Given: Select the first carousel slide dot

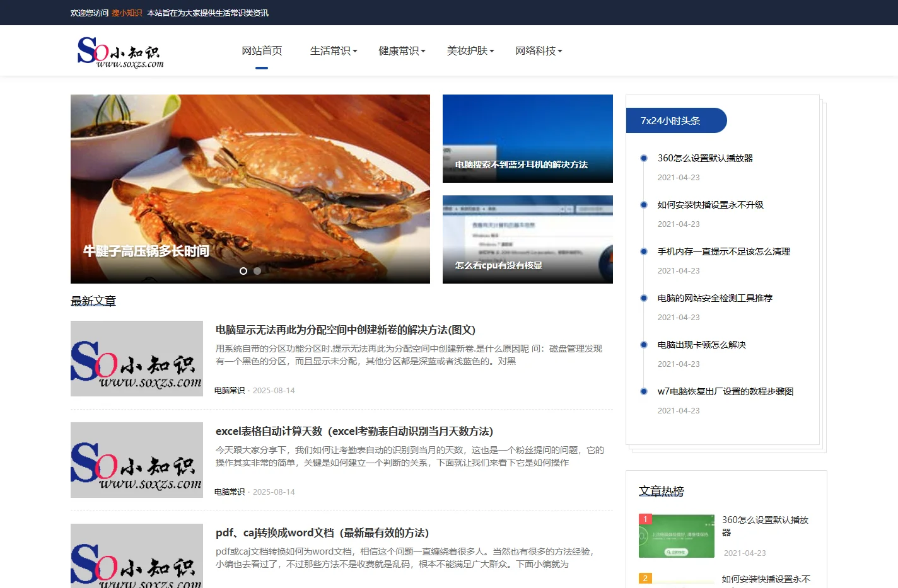Looking at the screenshot, I should pyautogui.click(x=243, y=271).
